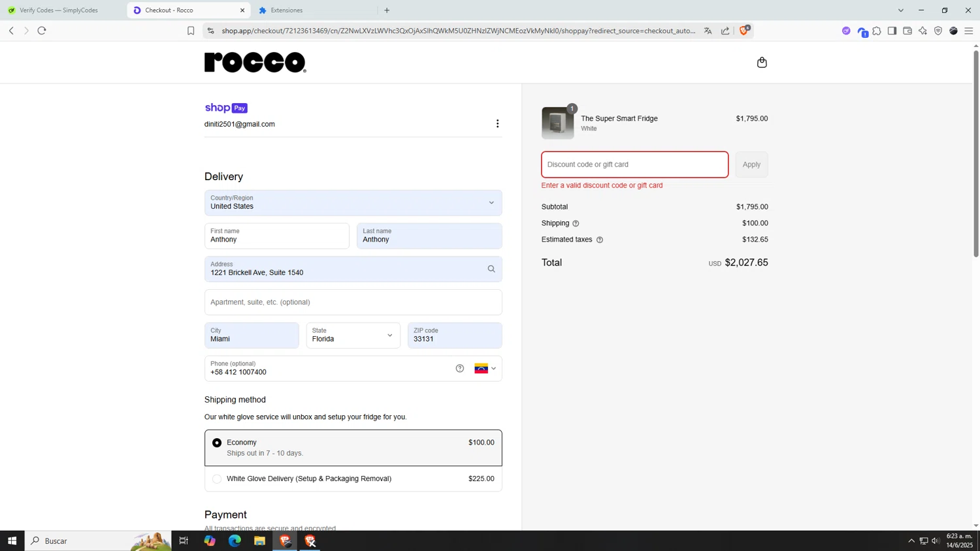Image resolution: width=980 pixels, height=551 pixels.
Task: Bookmark this page
Action: (191, 31)
